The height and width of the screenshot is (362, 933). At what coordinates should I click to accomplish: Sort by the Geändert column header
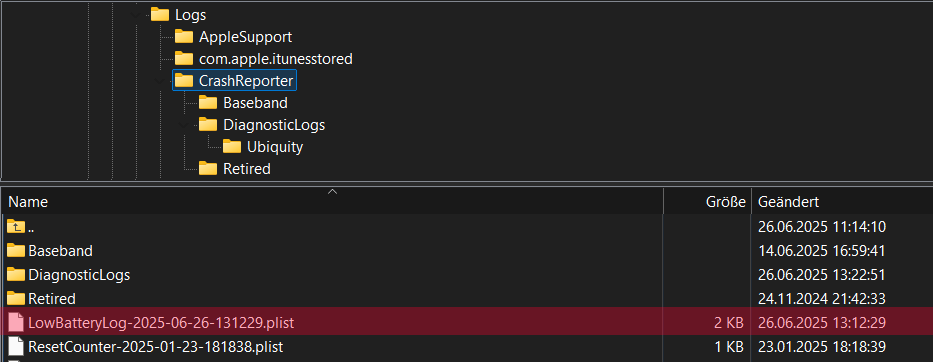842,201
